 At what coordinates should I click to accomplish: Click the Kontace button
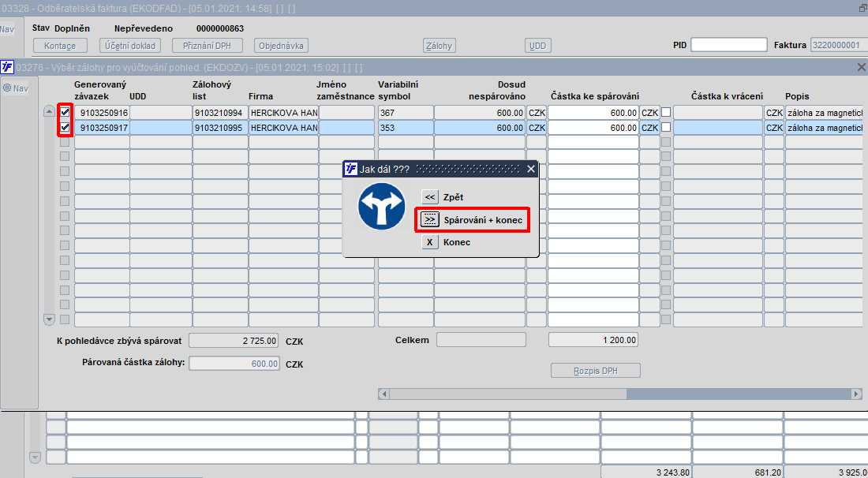pyautogui.click(x=60, y=46)
